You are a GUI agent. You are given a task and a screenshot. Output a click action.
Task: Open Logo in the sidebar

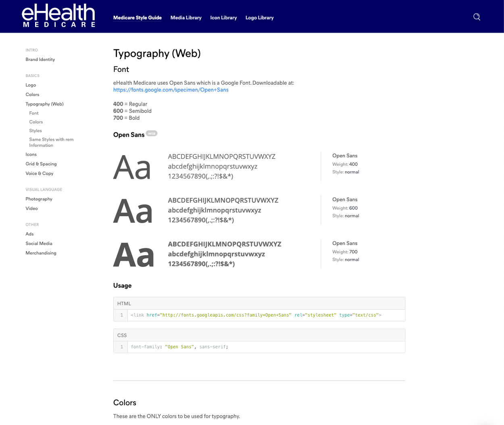coord(31,85)
